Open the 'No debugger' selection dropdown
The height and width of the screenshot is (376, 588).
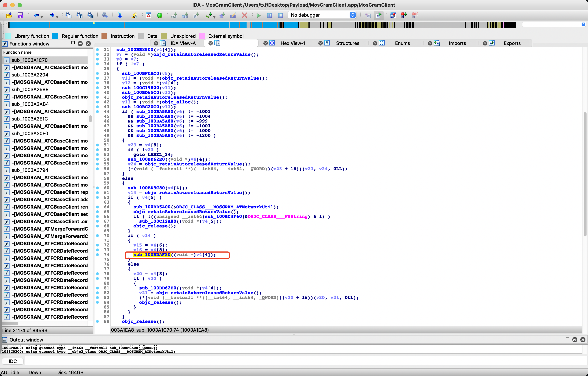tap(322, 15)
